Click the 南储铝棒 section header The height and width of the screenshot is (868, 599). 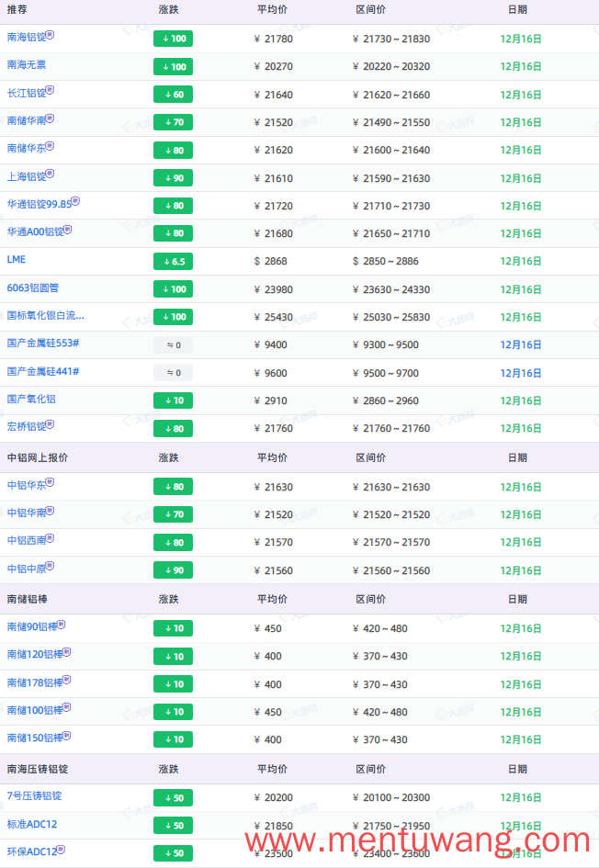coord(28,599)
